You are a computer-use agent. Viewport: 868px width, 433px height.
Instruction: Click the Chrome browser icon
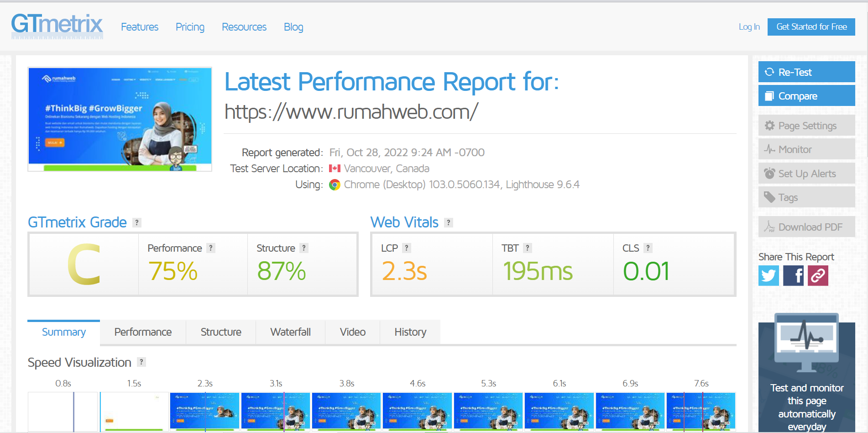(x=335, y=185)
